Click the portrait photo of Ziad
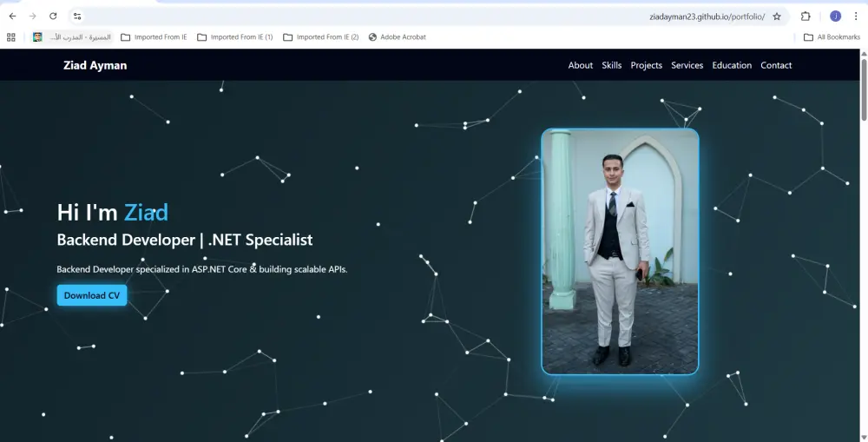The width and height of the screenshot is (868, 442). click(x=620, y=252)
